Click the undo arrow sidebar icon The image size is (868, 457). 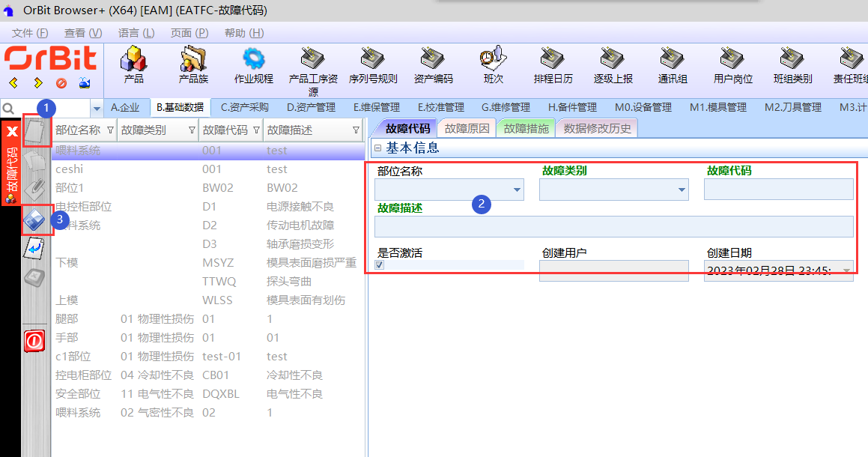point(33,249)
